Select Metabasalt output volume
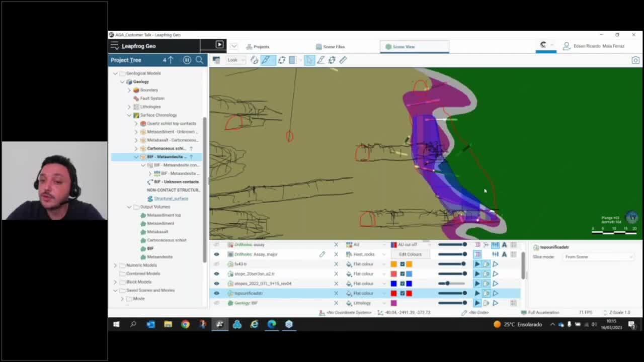This screenshot has height=362, width=644. 157,232
